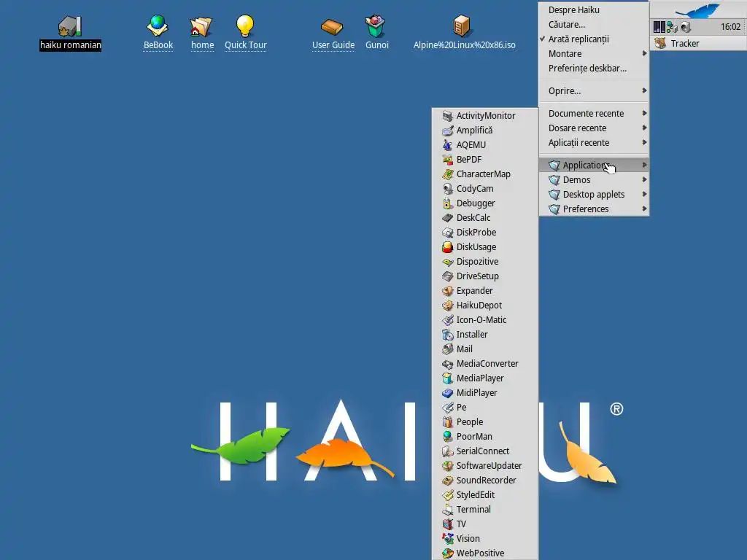747x560 pixels.
Task: Expand Desktop applets submenu
Action: (x=594, y=194)
